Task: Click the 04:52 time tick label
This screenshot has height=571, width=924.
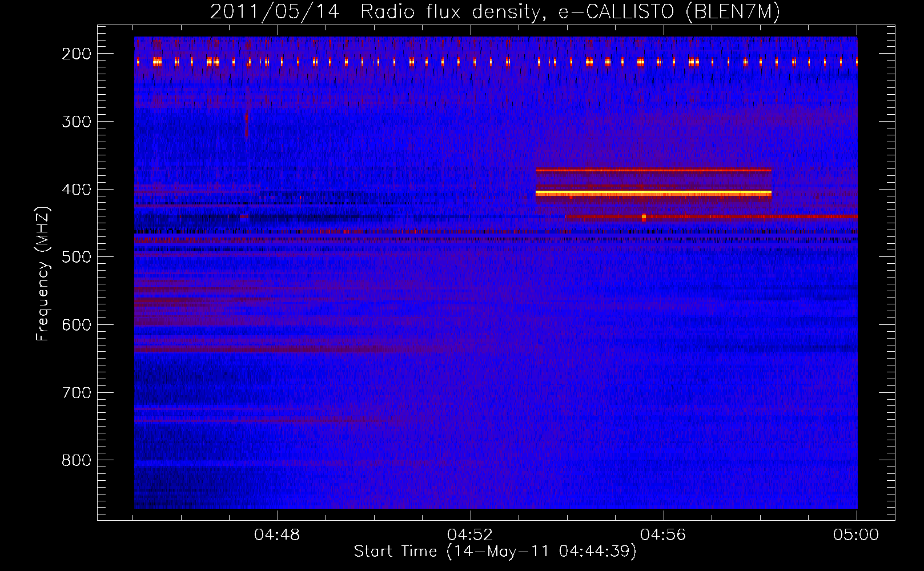Action: [x=470, y=535]
